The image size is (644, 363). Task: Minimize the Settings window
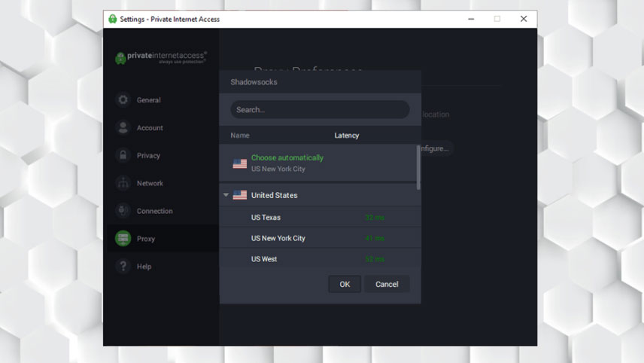[x=471, y=19]
